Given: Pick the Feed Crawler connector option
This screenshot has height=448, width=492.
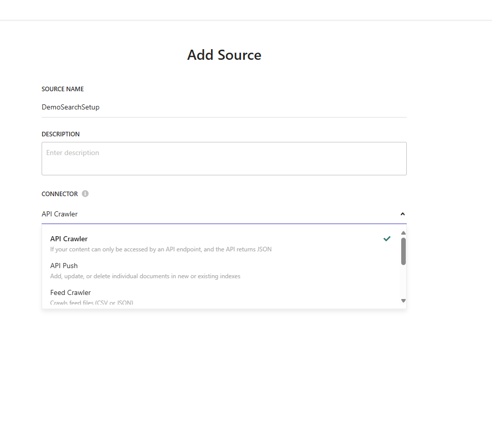Looking at the screenshot, I should [71, 292].
